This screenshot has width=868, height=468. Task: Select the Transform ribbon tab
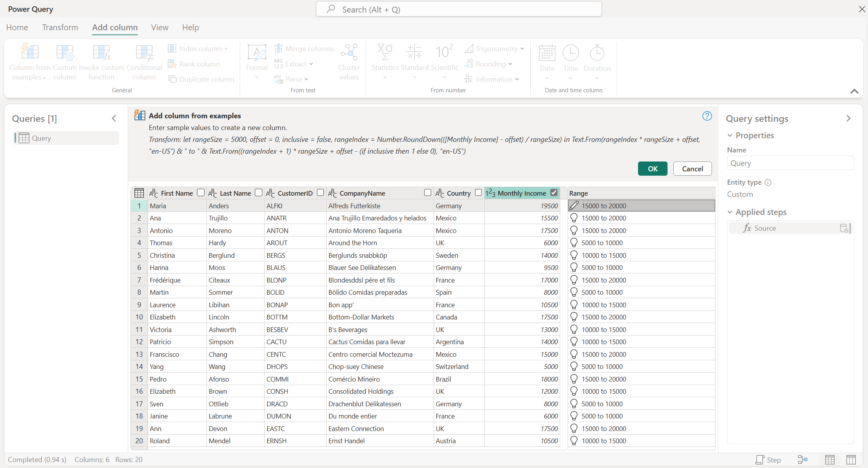(x=60, y=27)
